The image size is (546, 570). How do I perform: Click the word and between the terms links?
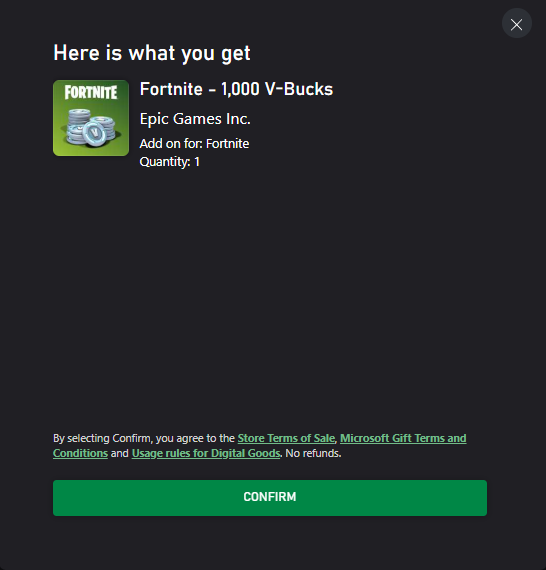coord(120,453)
